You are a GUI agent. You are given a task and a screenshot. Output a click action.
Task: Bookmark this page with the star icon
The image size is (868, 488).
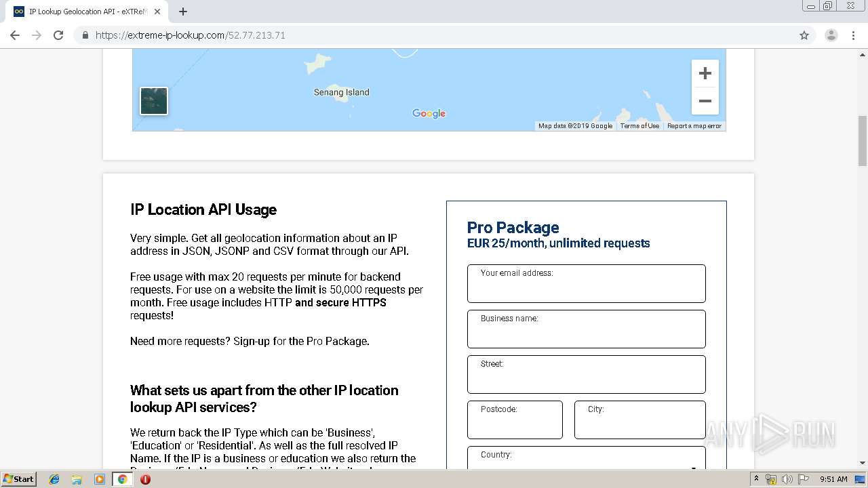pyautogui.click(x=804, y=35)
